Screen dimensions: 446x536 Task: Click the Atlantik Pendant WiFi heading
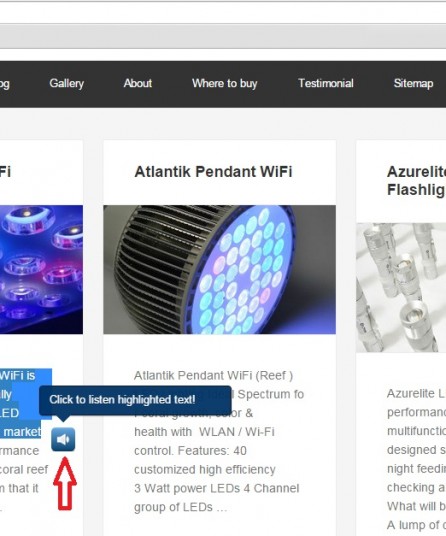[213, 172]
